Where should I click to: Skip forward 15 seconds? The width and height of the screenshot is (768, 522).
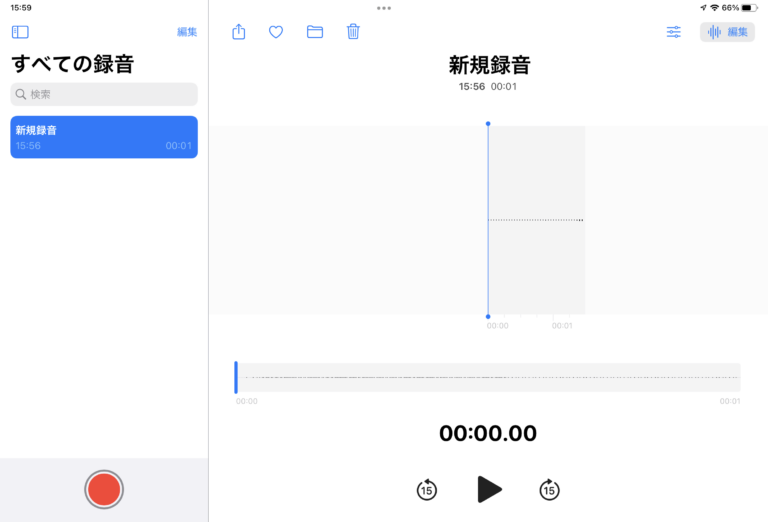pyautogui.click(x=549, y=490)
